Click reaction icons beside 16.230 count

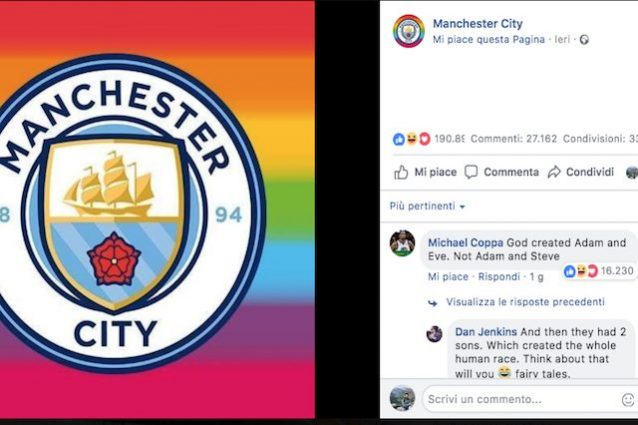[581, 271]
